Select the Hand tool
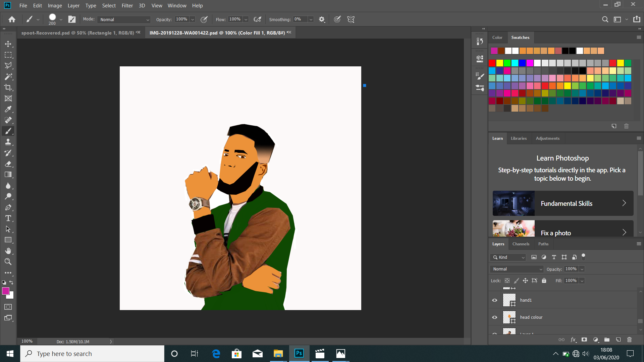 coord(8,251)
